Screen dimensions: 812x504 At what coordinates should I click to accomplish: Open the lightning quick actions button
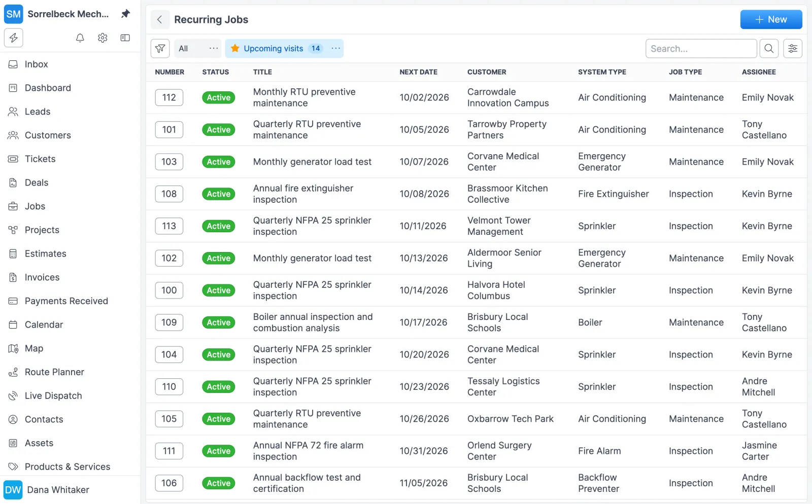click(14, 38)
